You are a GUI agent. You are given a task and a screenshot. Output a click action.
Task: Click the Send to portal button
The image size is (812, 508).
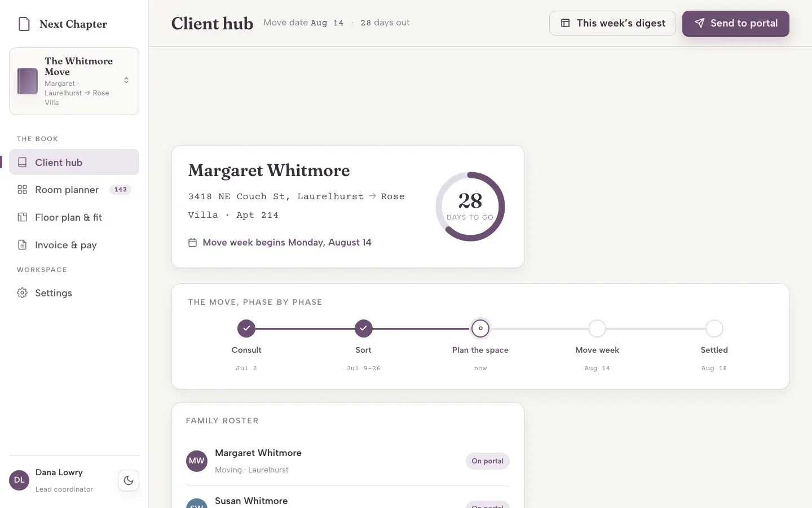[736, 23]
